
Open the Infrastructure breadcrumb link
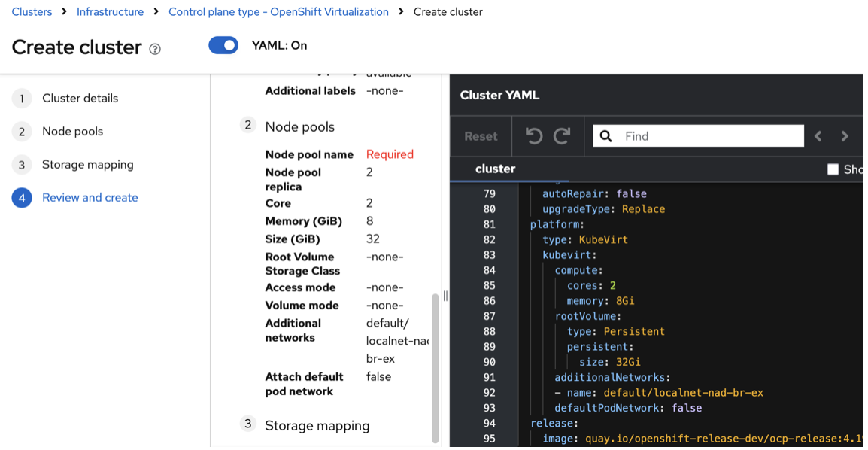(110, 12)
